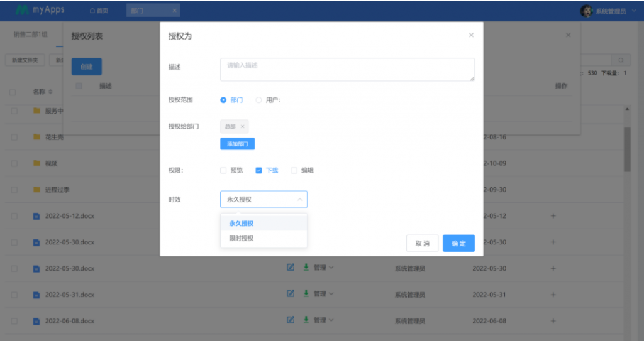The height and width of the screenshot is (341, 644).
Task: Click the system administrator avatar
Action: 586,11
